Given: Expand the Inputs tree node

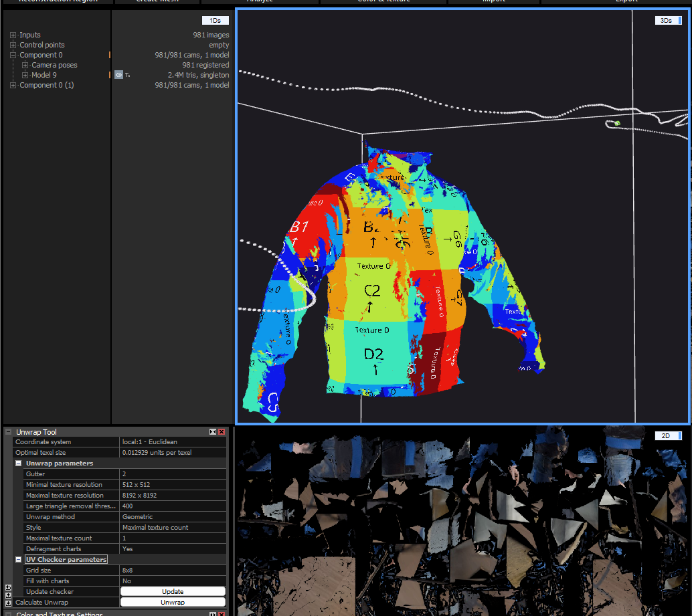Looking at the screenshot, I should tap(13, 35).
